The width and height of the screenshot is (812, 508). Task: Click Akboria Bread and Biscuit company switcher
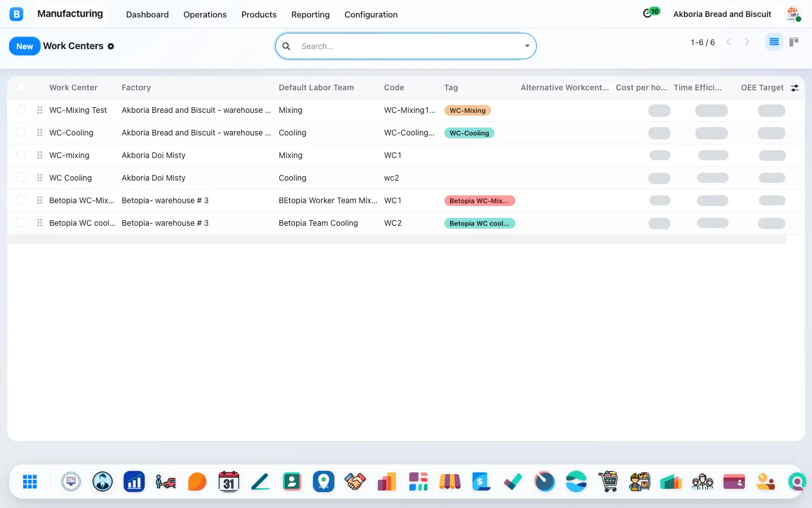(722, 14)
